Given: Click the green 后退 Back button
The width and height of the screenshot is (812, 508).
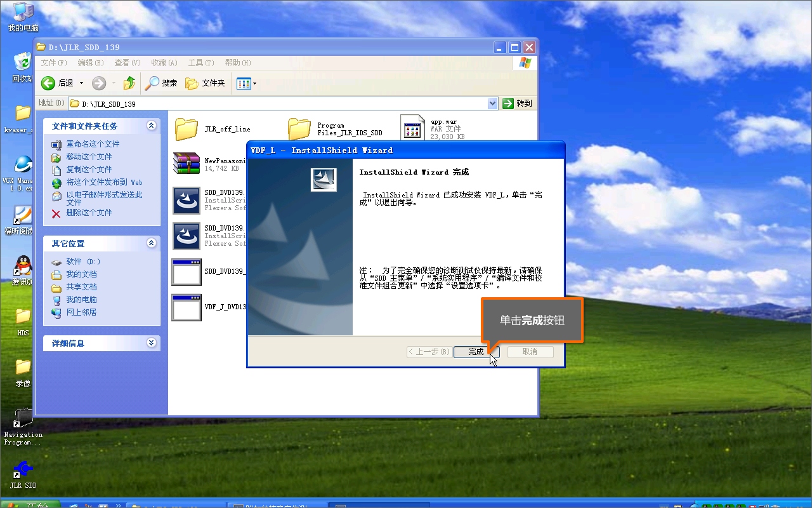Looking at the screenshot, I should (57, 83).
